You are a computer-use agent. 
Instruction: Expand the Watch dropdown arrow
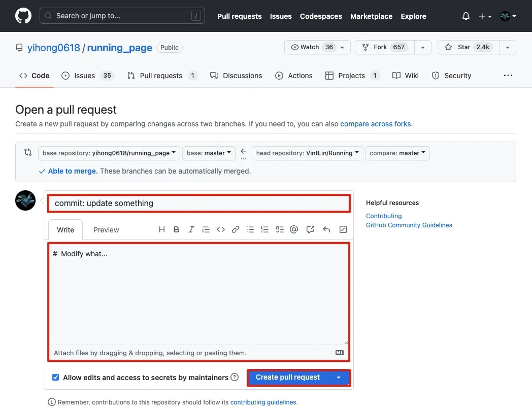(x=342, y=48)
